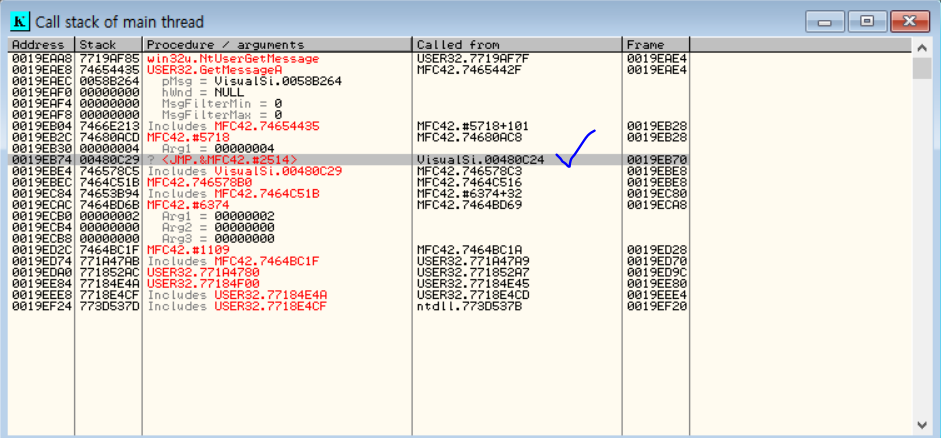Select the Arg3 = 00000000 row
The image size is (941, 438).
(460, 238)
